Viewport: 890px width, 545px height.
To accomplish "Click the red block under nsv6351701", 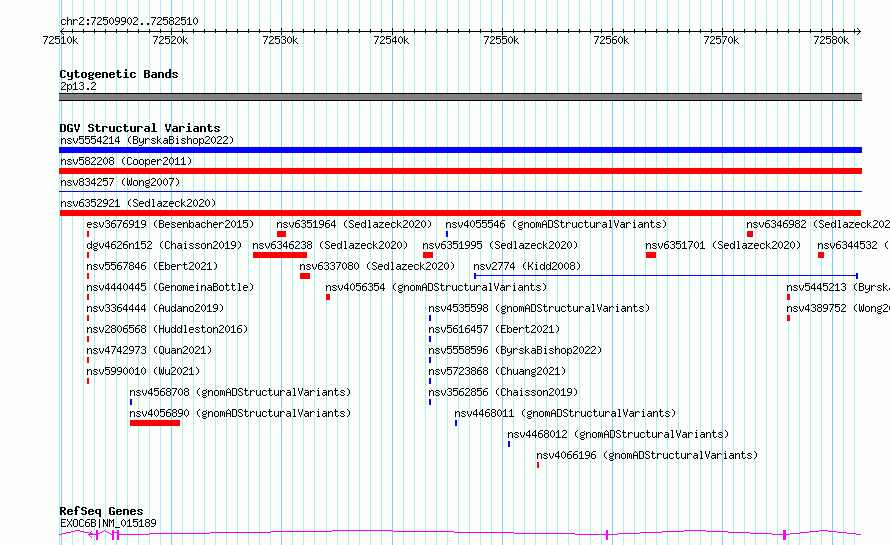I will [x=651, y=255].
